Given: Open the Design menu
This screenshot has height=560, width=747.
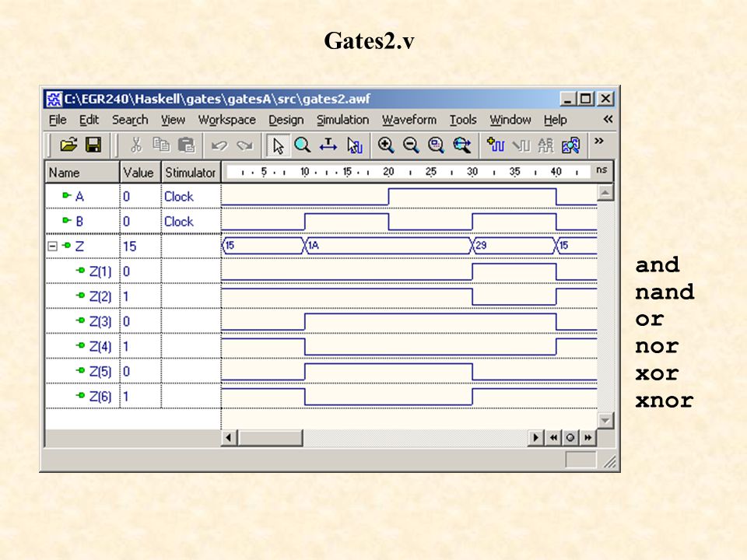Looking at the screenshot, I should [286, 120].
